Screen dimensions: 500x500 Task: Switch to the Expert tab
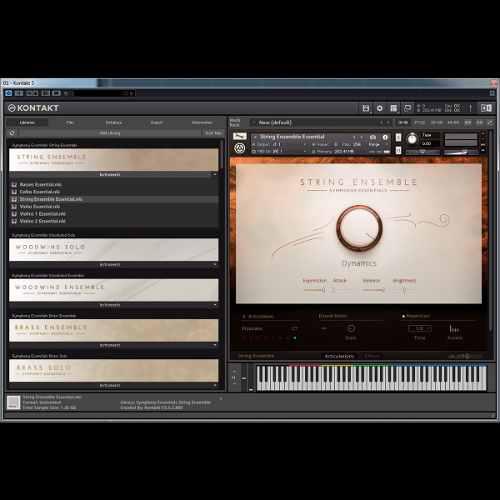click(157, 123)
